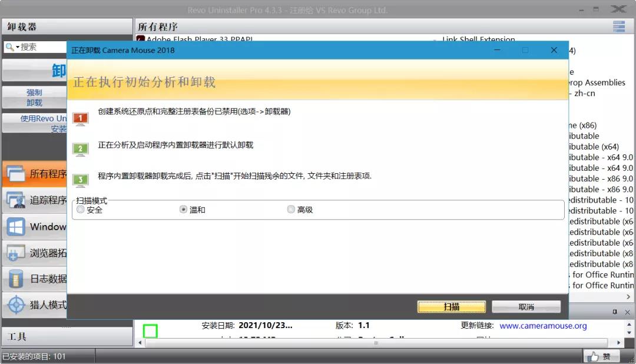
Task: Open 追踪程序 in the sidebar
Action: tap(35, 200)
